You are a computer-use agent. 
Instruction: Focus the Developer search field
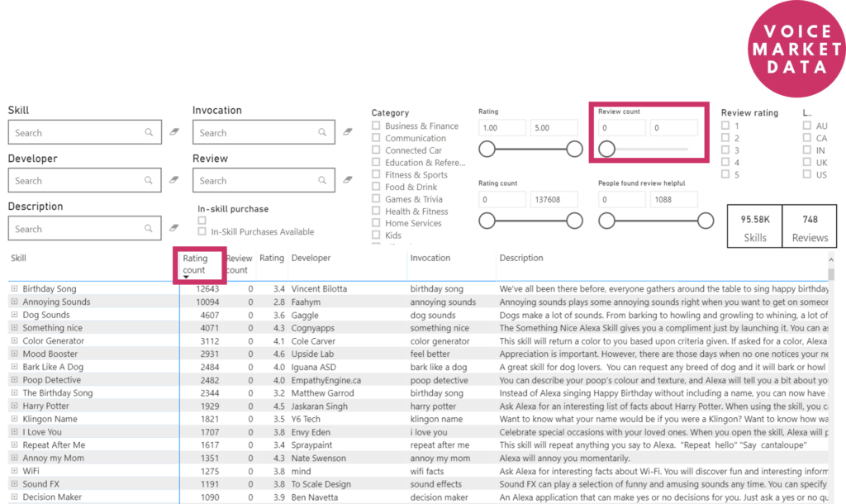tap(85, 180)
